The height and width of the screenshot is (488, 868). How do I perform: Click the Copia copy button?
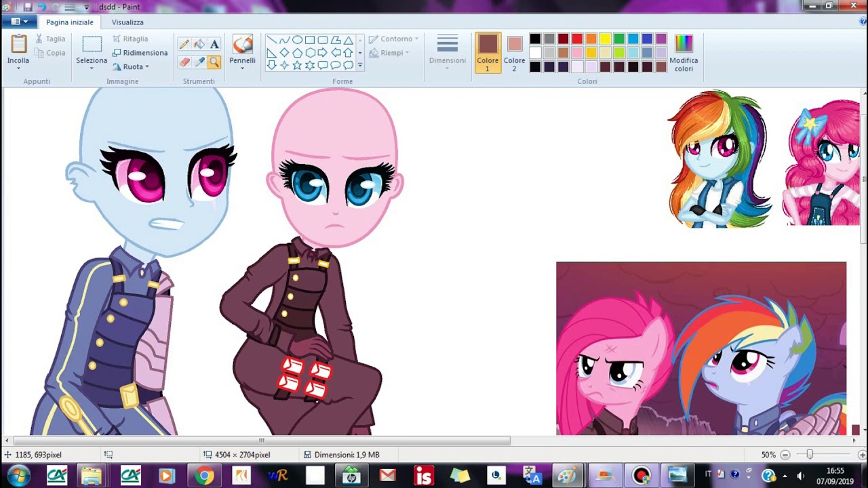coord(50,53)
